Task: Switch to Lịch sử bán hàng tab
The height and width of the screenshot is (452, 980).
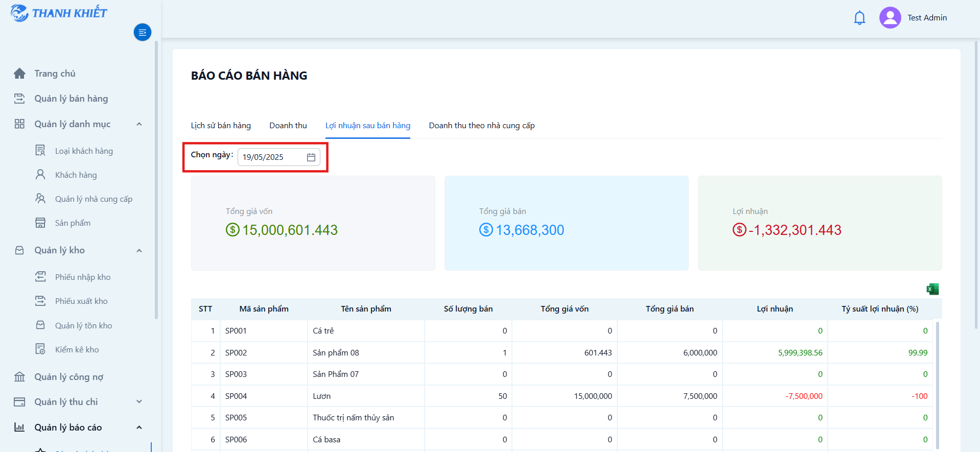Action: tap(221, 126)
